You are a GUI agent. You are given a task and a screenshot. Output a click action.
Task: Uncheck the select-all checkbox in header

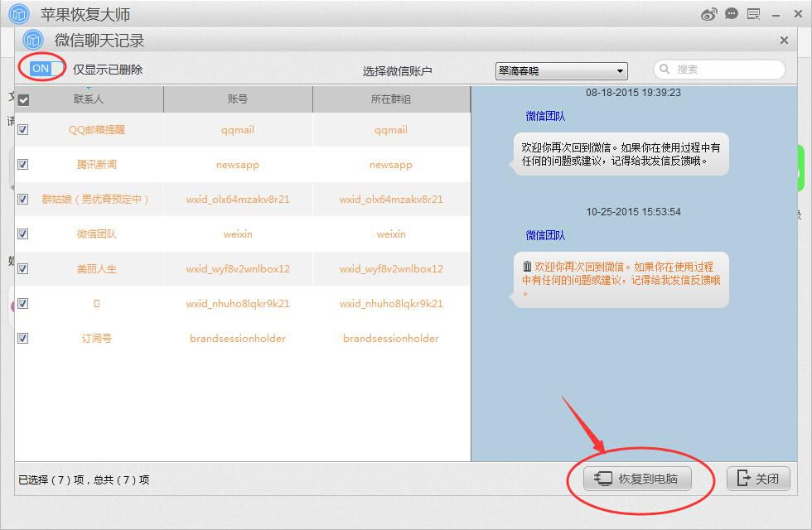pos(22,99)
